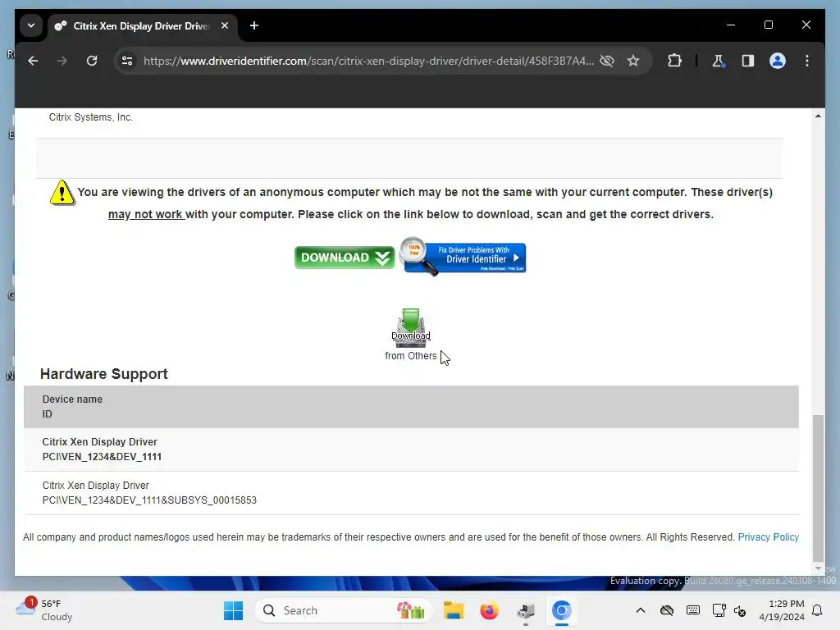Reload the current page
The image size is (840, 630).
click(92, 61)
